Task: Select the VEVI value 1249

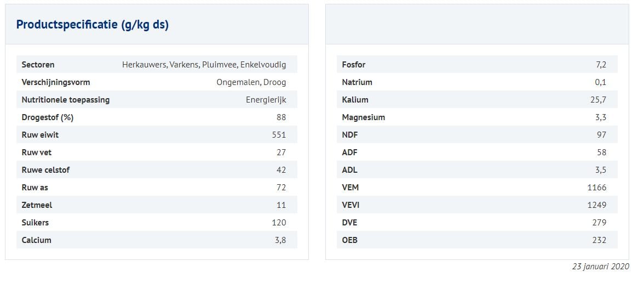Action: [596, 205]
